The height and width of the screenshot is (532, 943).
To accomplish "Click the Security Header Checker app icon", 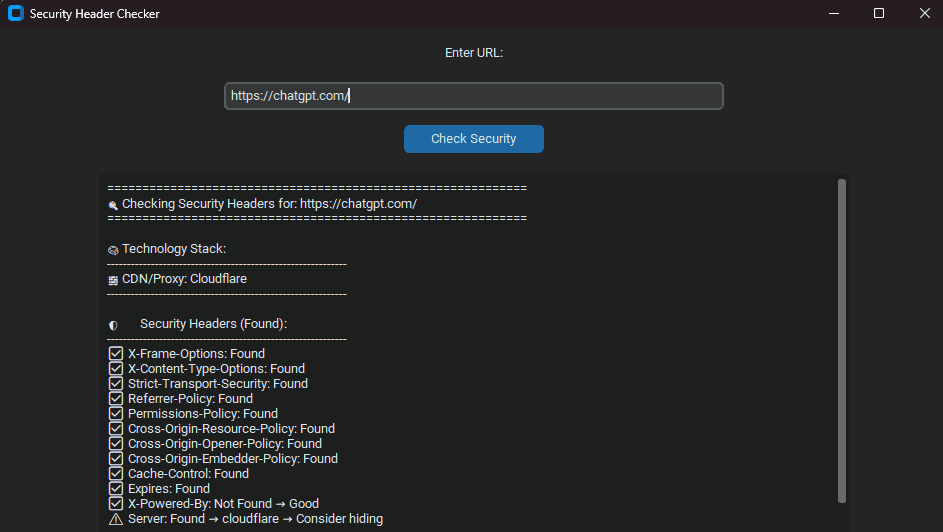I will point(16,13).
